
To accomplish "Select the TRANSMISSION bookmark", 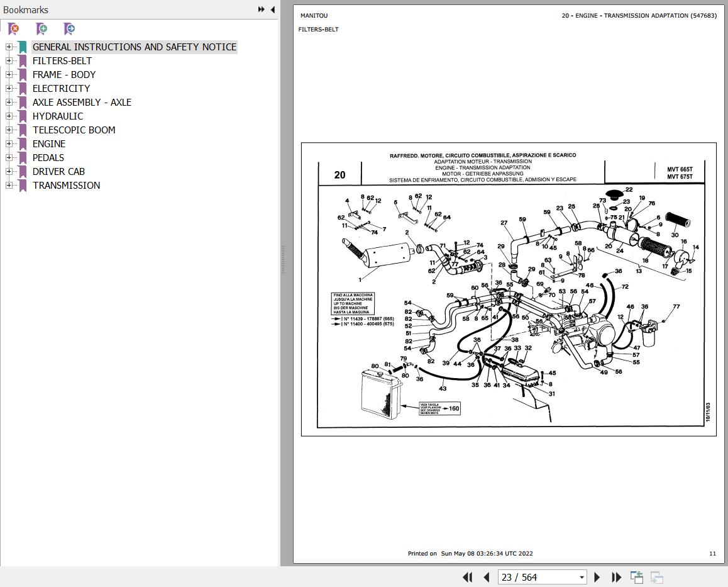I will [x=67, y=186].
